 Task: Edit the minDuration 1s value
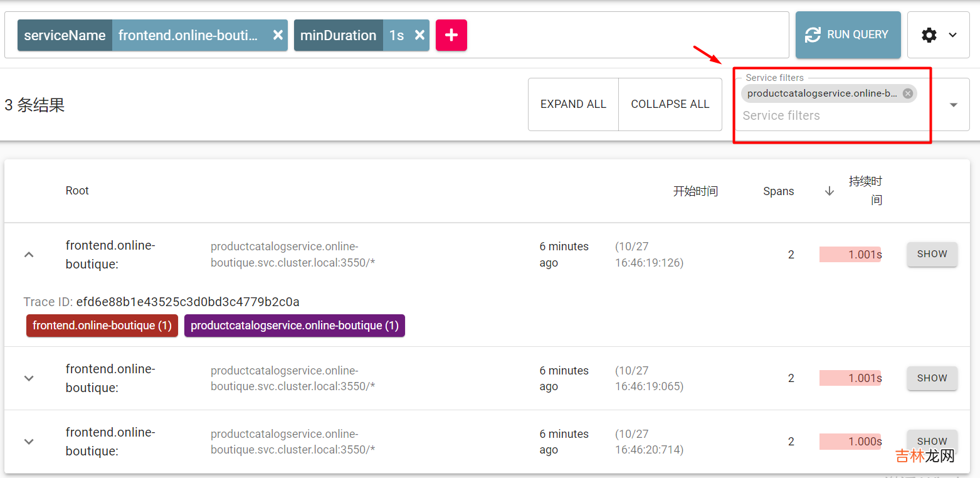click(x=396, y=35)
